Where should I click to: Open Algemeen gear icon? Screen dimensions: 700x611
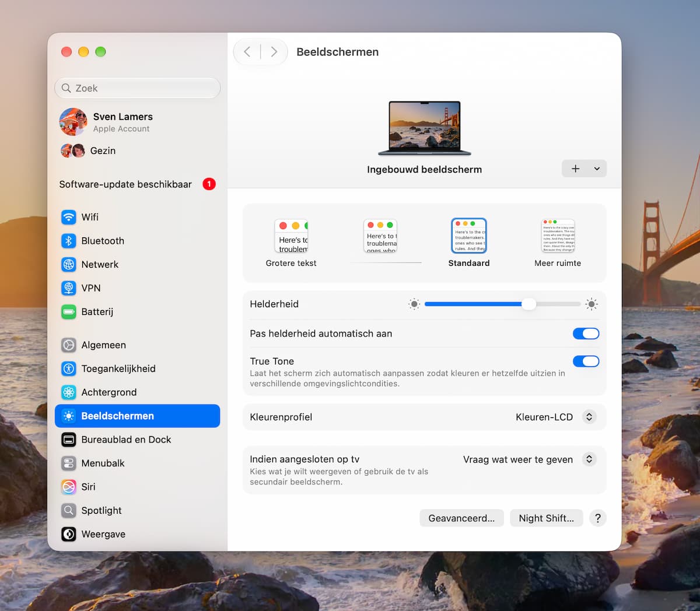(69, 345)
